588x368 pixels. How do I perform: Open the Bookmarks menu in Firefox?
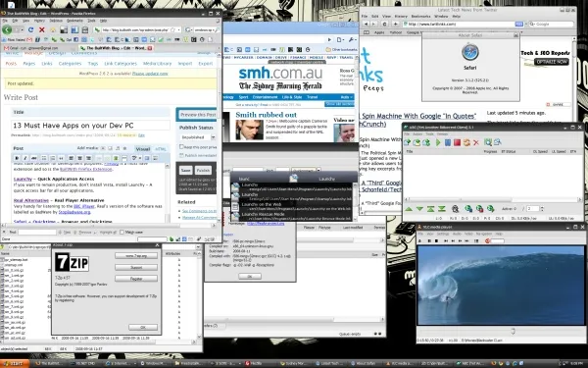pos(74,21)
